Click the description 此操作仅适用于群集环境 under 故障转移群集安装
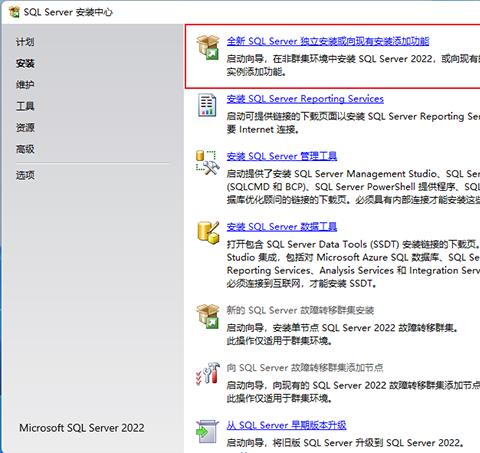The image size is (480, 453). pyautogui.click(x=279, y=341)
